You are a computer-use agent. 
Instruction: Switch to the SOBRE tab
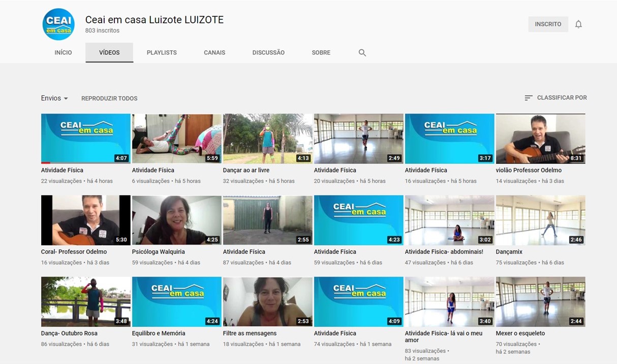[321, 52]
